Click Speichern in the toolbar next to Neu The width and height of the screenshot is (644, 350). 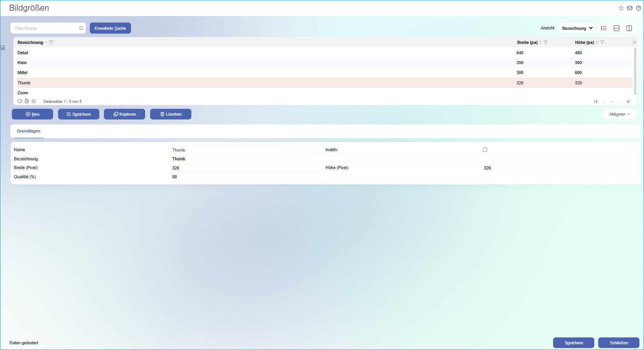79,114
